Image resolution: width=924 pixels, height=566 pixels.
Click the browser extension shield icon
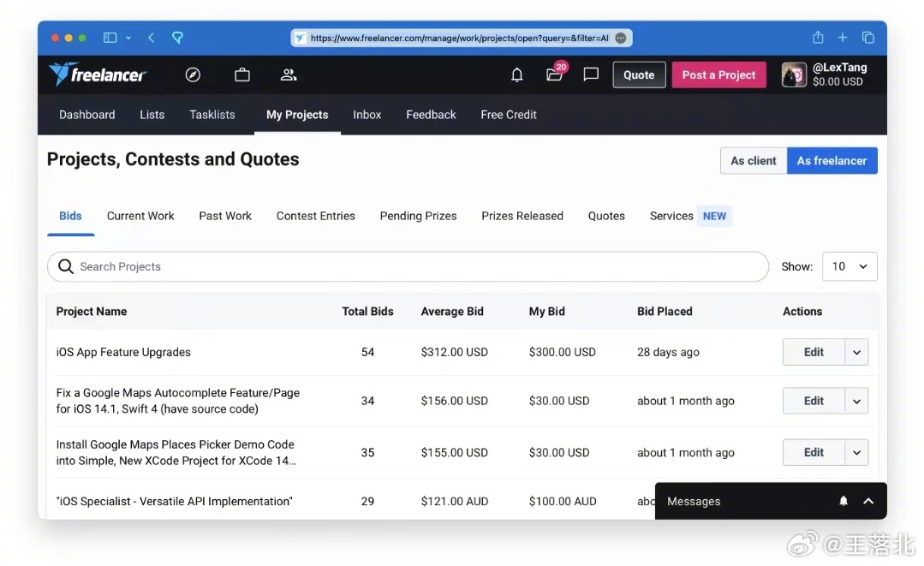coord(177,38)
